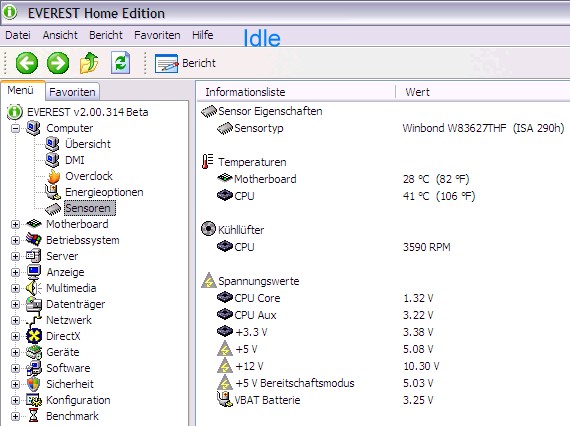Expand the Motherboard tree node
Viewport: 570px width, 426px height.
coord(15,224)
